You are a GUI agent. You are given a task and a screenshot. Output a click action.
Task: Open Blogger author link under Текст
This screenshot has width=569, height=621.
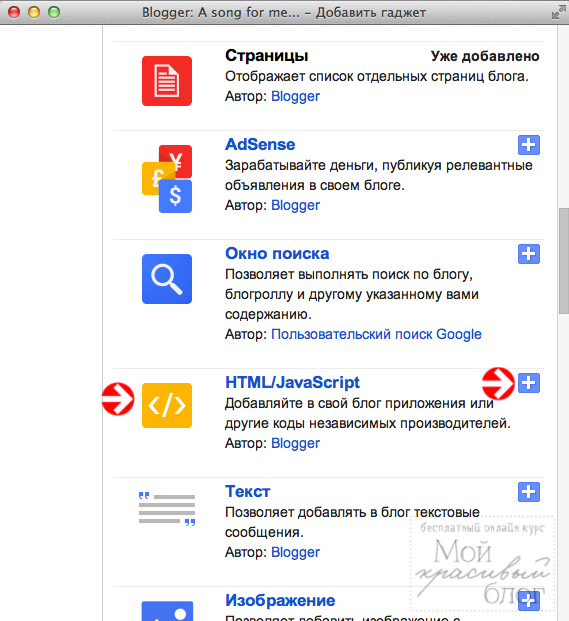click(295, 552)
